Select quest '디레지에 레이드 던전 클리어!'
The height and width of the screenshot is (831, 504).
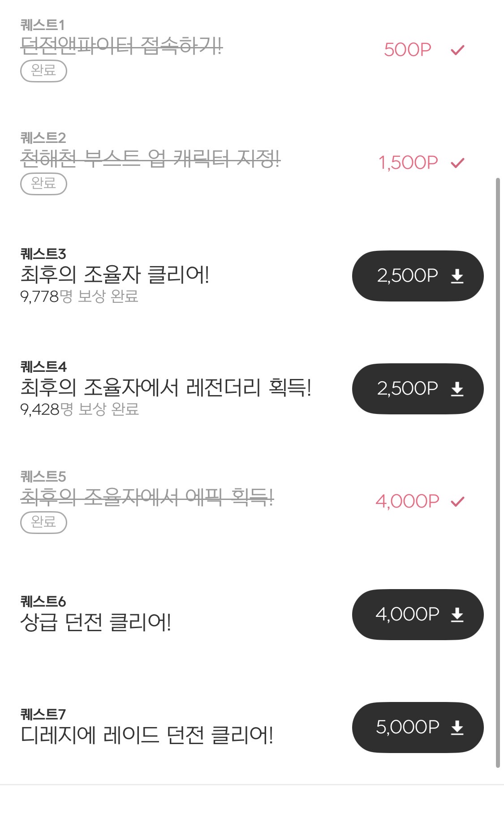click(146, 735)
